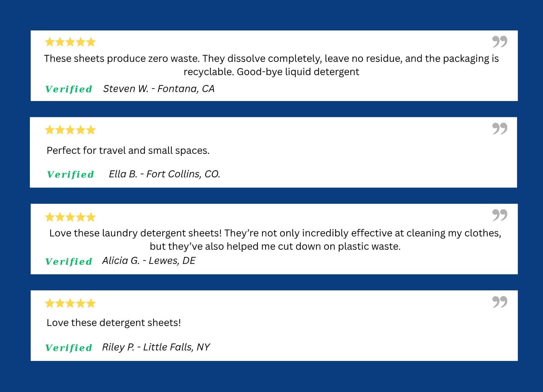Click the five-star rating above the zero waste review

[70, 42]
